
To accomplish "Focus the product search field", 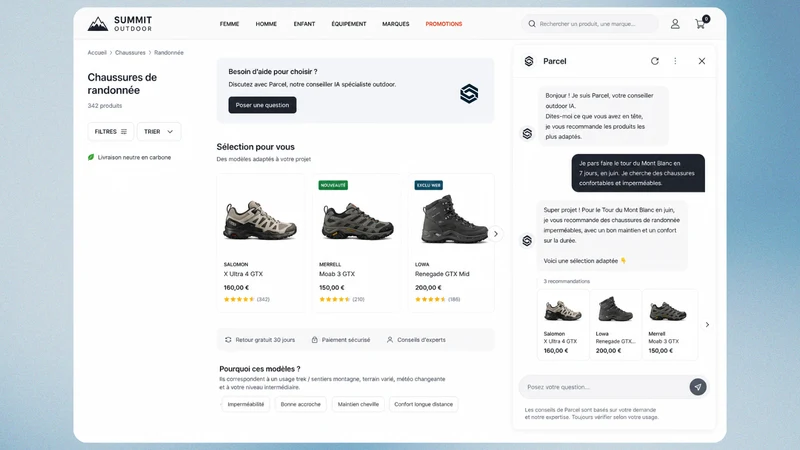I will (x=590, y=24).
